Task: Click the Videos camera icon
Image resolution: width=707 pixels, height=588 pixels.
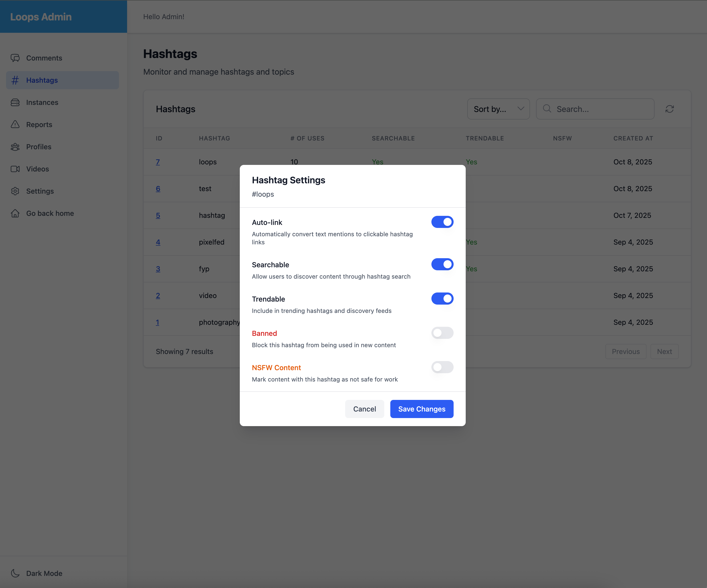Action: click(x=15, y=169)
